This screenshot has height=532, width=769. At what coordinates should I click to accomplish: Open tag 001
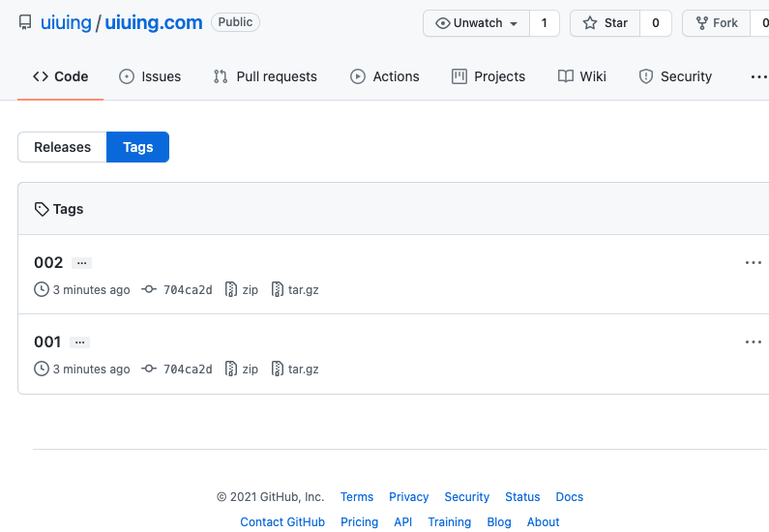click(x=47, y=341)
